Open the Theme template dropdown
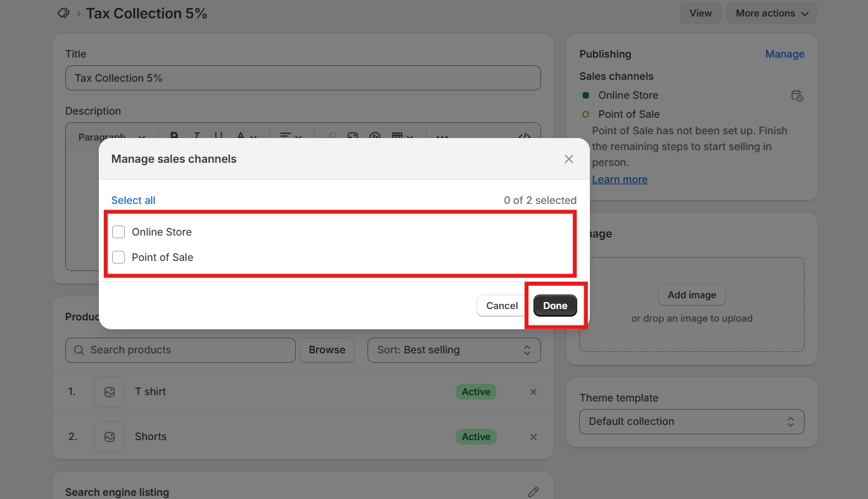This screenshot has width=868, height=499. tap(691, 422)
